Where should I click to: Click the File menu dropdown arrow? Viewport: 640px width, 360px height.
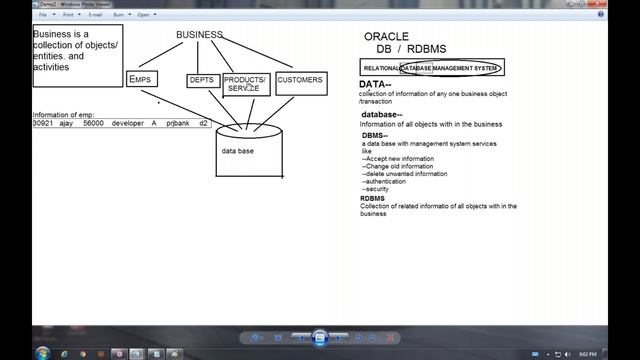point(54,15)
